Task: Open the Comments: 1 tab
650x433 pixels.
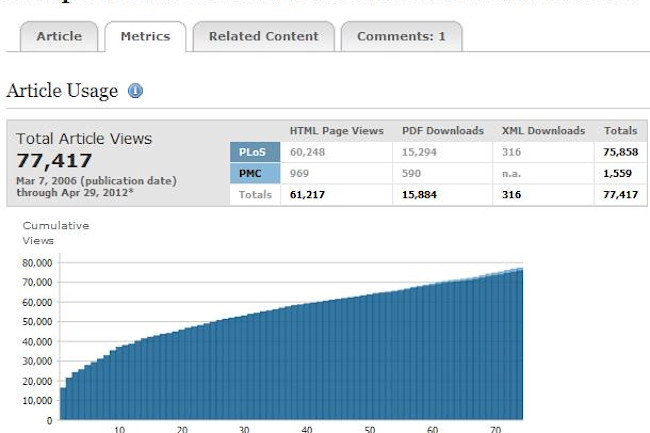Action: point(401,36)
